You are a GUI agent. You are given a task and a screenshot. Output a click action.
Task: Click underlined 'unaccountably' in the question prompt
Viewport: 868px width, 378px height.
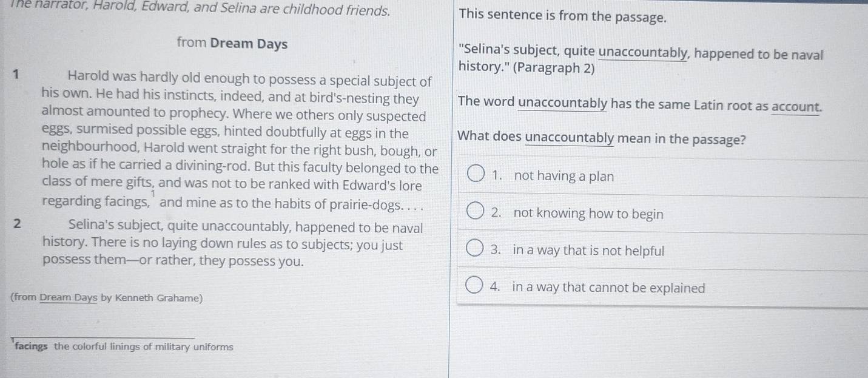pyautogui.click(x=569, y=140)
